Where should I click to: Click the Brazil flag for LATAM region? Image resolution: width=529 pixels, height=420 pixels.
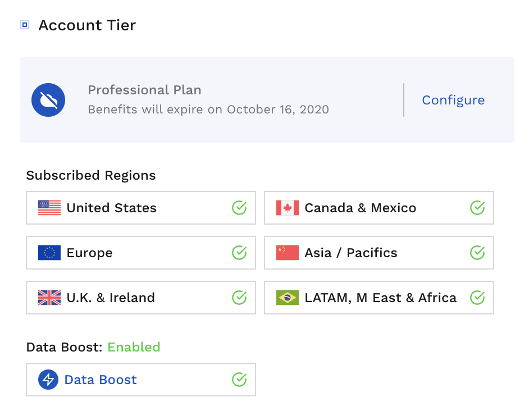[x=288, y=298]
